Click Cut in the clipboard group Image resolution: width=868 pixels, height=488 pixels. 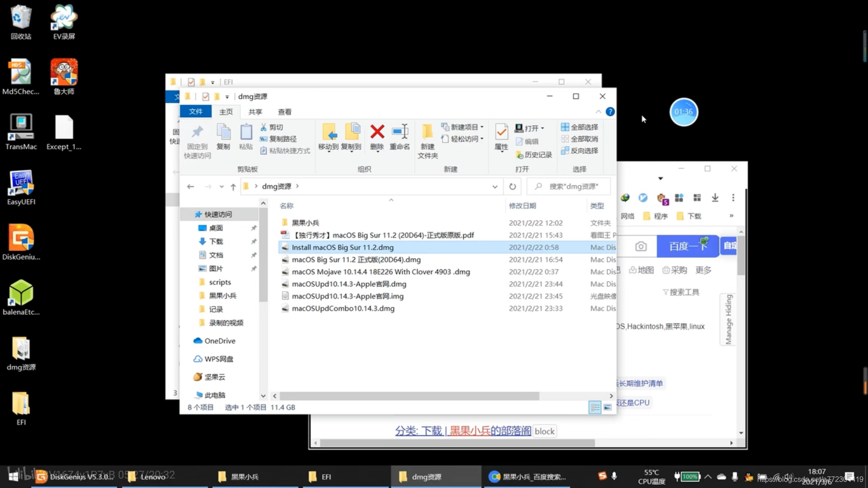[272, 127]
